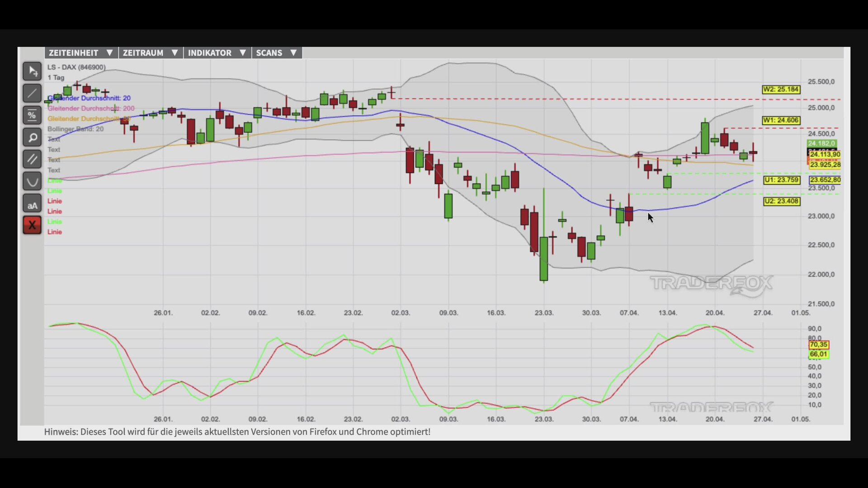Select the curve arc drawing tool
This screenshot has width=868, height=488.
coord(32,181)
